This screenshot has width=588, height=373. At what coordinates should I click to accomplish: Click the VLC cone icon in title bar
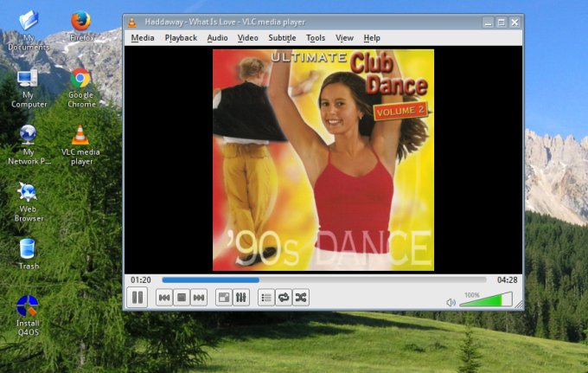pyautogui.click(x=132, y=23)
